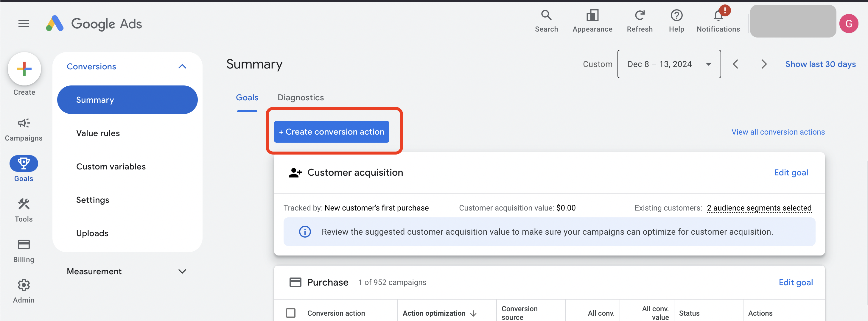Open Billing in sidebar
The height and width of the screenshot is (321, 868).
[24, 251]
